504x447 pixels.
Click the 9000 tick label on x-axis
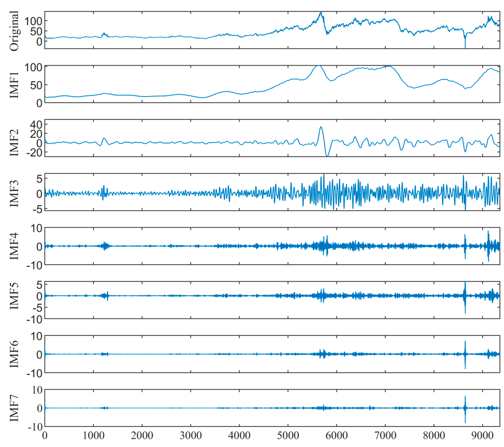pos(482,436)
